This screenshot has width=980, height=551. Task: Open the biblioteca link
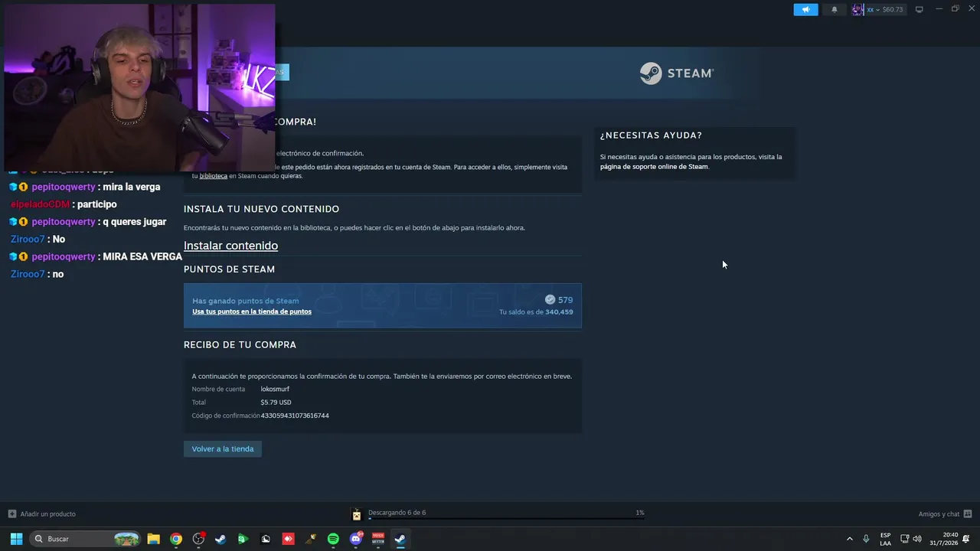tap(214, 176)
